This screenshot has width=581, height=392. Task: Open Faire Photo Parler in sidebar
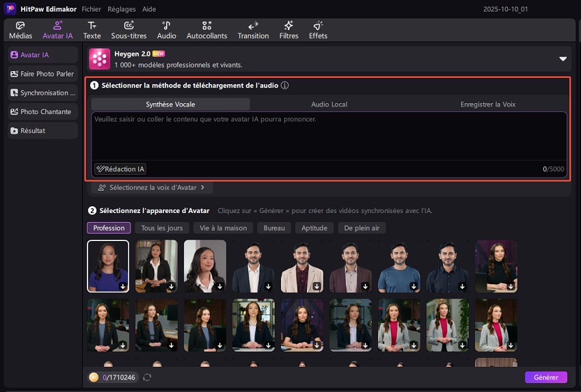[42, 74]
